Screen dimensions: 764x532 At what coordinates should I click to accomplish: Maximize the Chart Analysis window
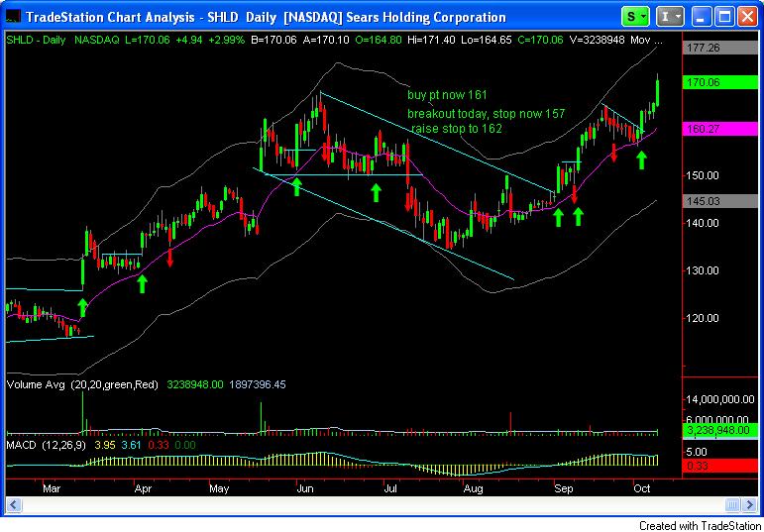click(x=724, y=17)
